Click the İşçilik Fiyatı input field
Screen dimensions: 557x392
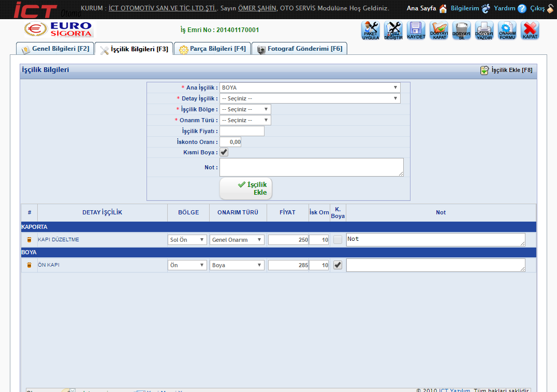[242, 131]
